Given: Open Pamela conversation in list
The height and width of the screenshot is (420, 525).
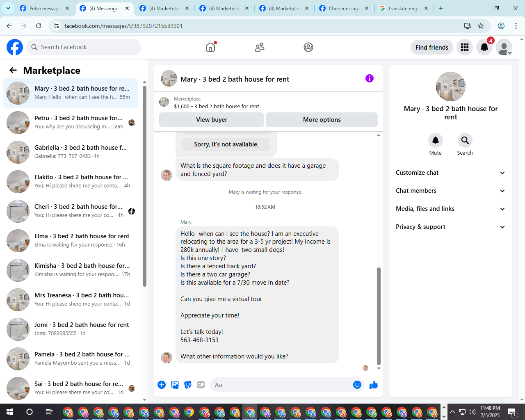Looking at the screenshot, I should point(71,359).
